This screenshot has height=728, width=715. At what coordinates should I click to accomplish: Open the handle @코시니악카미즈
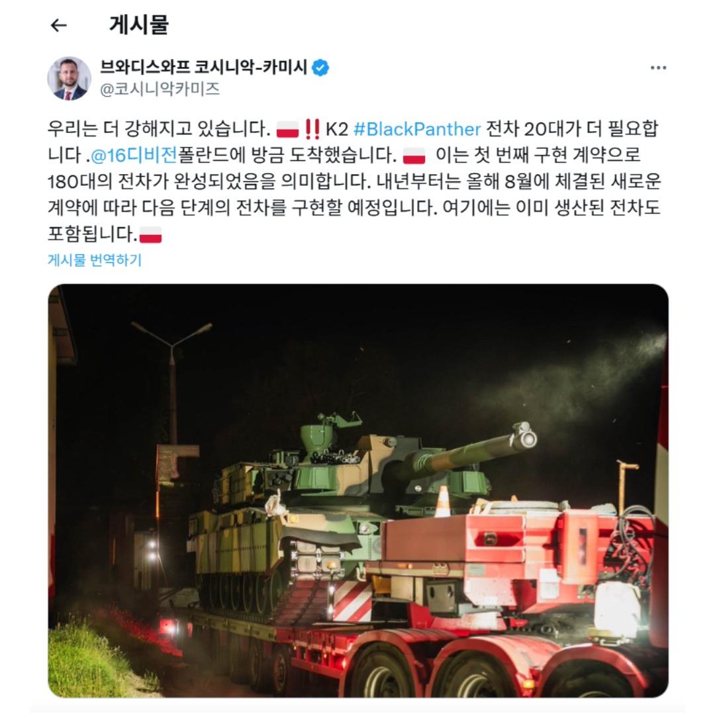tap(160, 89)
